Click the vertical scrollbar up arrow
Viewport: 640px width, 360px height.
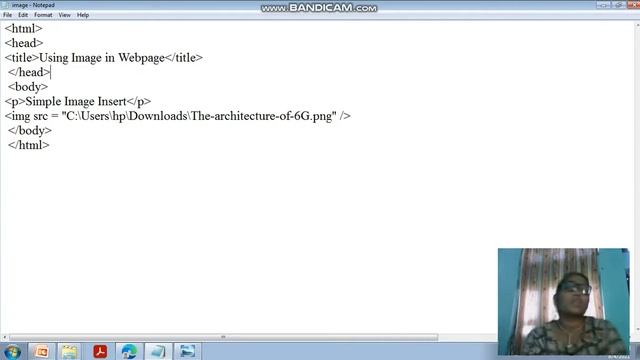pos(637,25)
